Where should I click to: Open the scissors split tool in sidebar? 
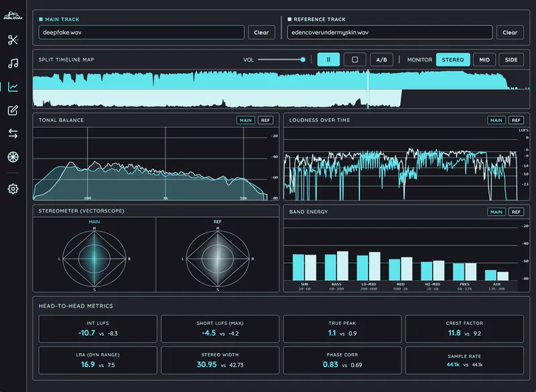[x=13, y=40]
